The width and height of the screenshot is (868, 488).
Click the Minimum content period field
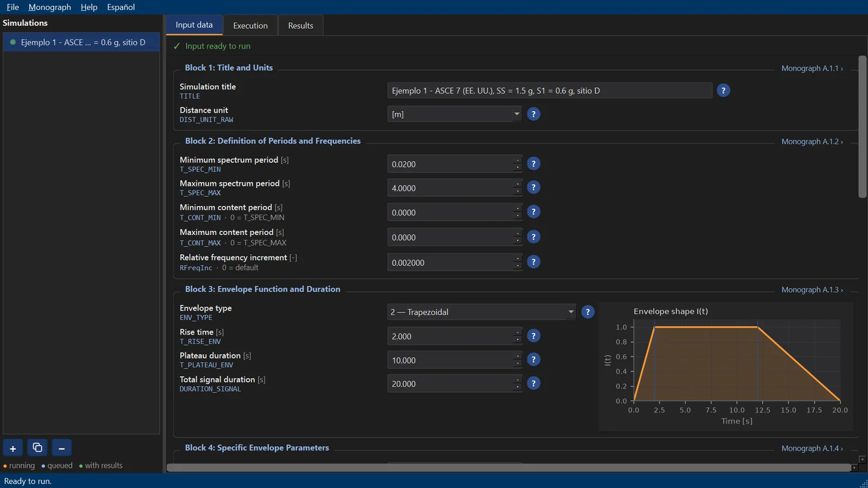(x=455, y=213)
